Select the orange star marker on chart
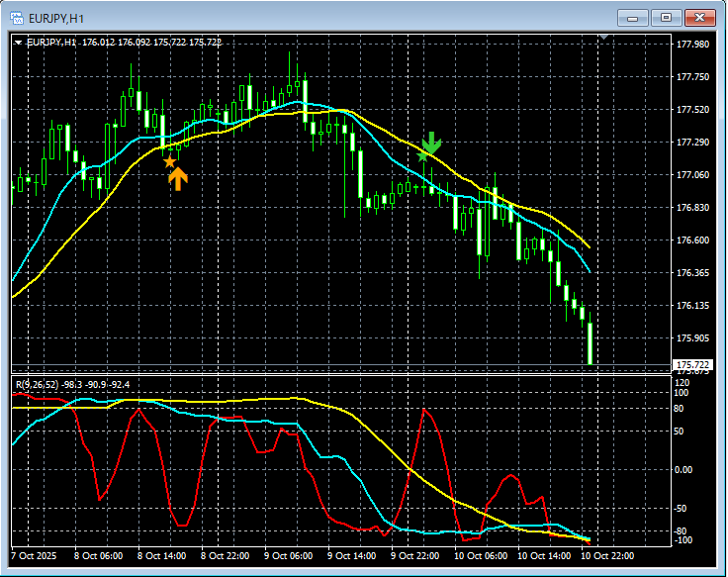 [x=169, y=161]
